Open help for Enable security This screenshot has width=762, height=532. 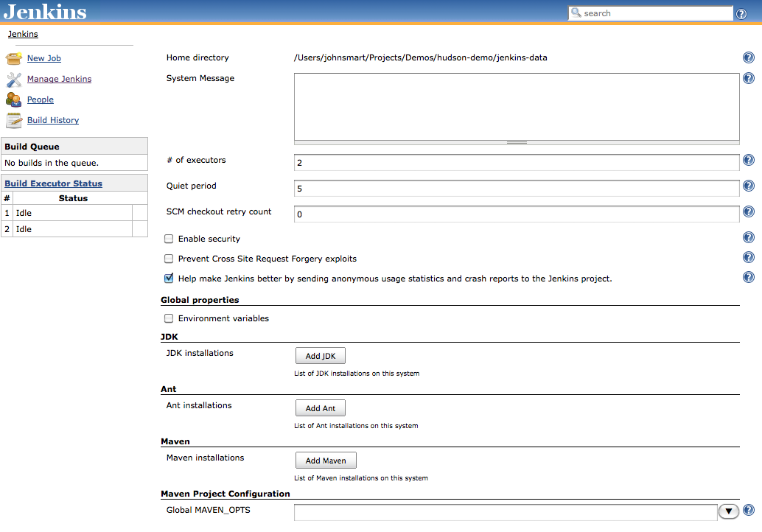pos(749,237)
